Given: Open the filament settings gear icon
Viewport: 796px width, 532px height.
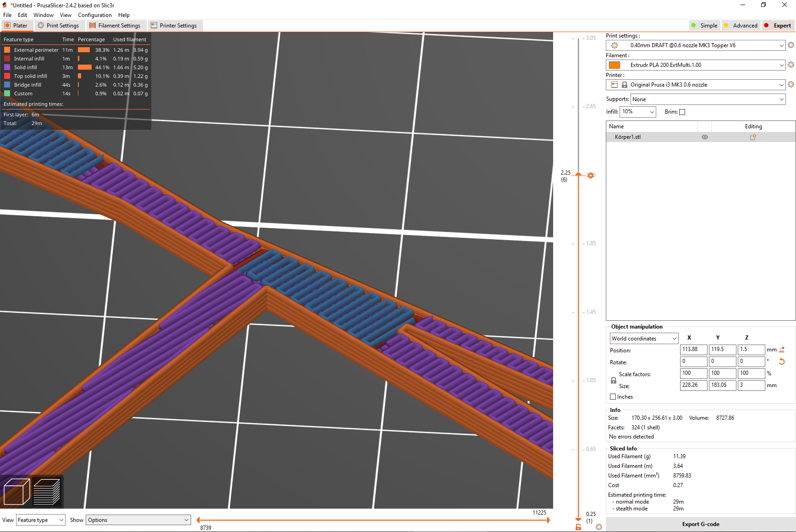Looking at the screenshot, I should click(791, 65).
